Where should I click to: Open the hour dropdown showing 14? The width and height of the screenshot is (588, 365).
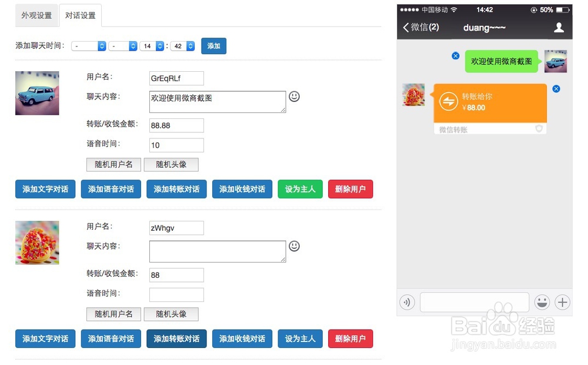tap(152, 45)
